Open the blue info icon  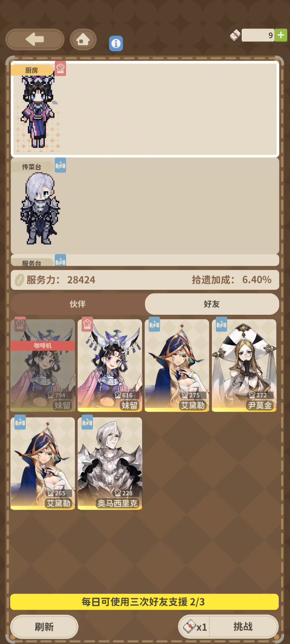click(x=116, y=43)
